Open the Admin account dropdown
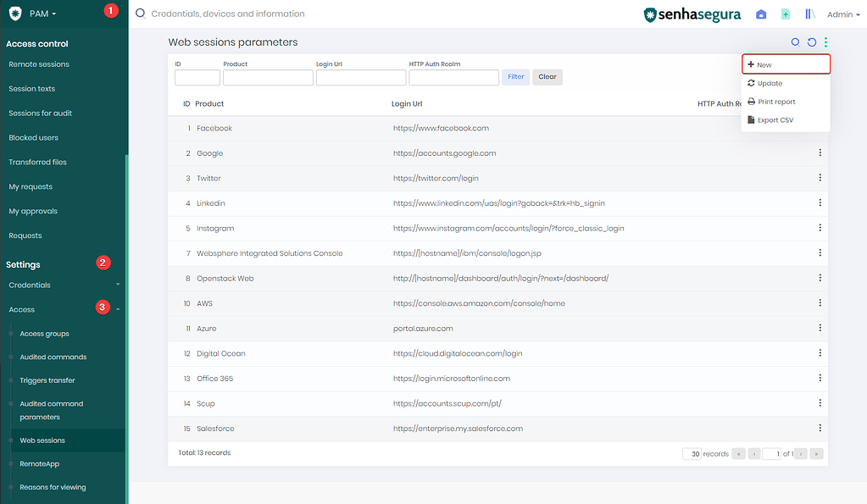Viewport: 867px width, 504px height. pos(843,14)
